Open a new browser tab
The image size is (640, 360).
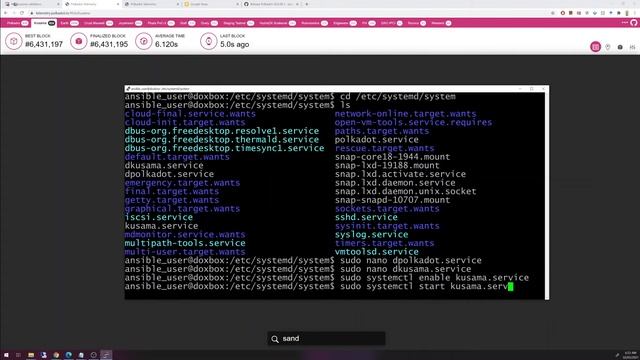pos(307,4)
